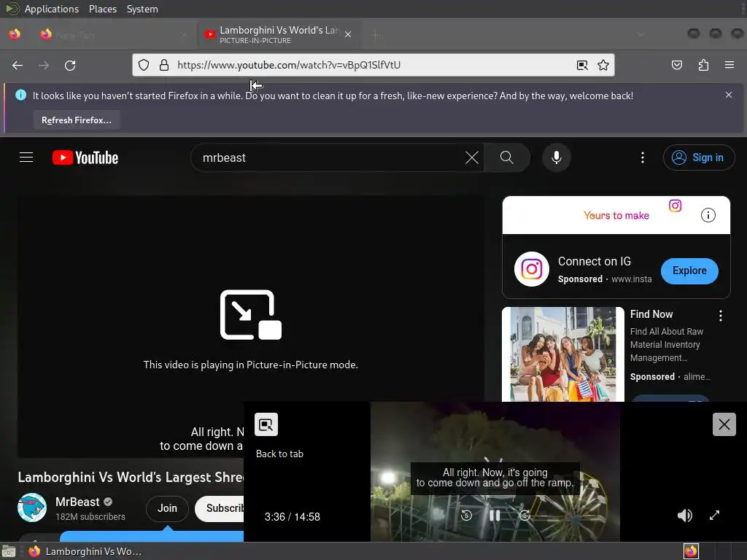Pause the Picture-in-Picture video

tap(495, 516)
